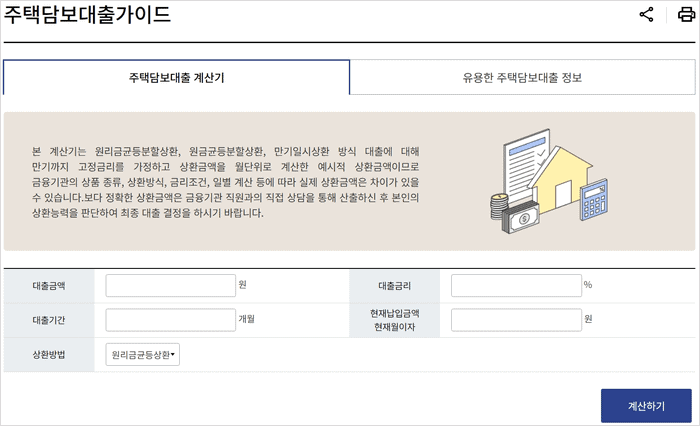
Task: Click the 개월 unit text
Action: [x=246, y=319]
